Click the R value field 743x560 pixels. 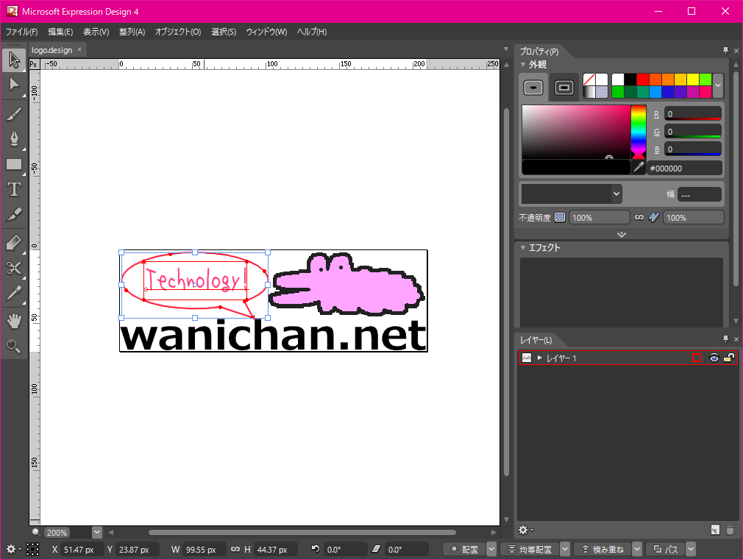click(x=693, y=114)
